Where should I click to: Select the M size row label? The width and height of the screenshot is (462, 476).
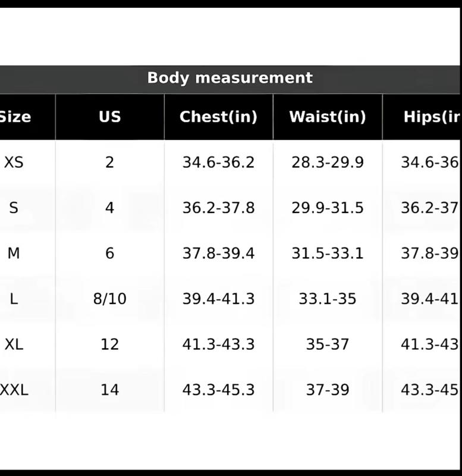click(14, 253)
